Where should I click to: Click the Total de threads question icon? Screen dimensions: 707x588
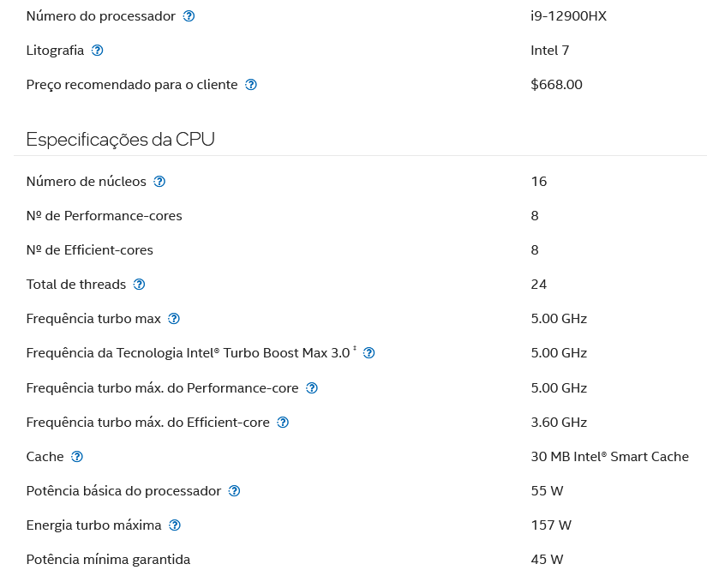(x=140, y=285)
